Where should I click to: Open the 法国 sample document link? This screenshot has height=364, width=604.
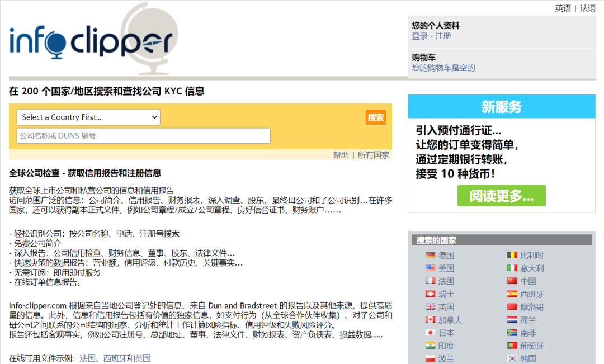[87, 358]
